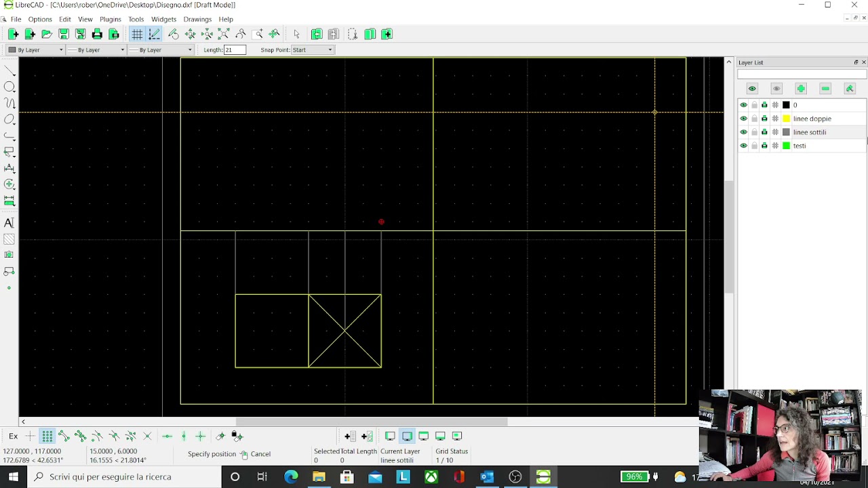The image size is (868, 488).
Task: Open the Edit menu
Action: (65, 19)
